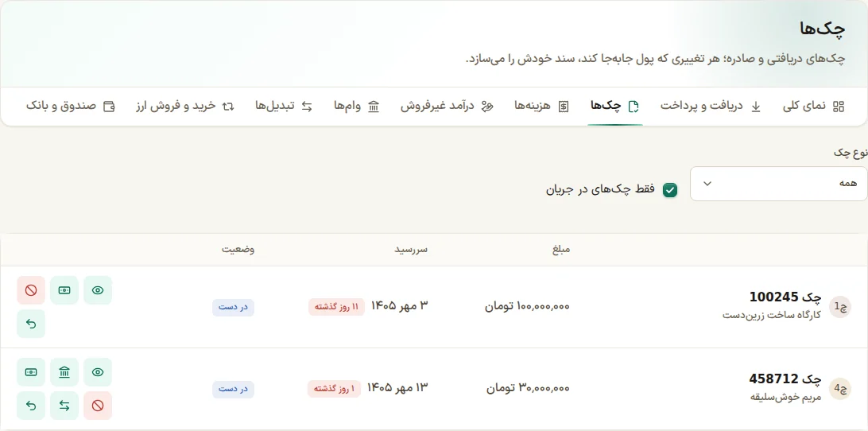Image resolution: width=868 pixels, height=431 pixels.
Task: Click red cancel icon for check 458712
Action: (x=98, y=406)
